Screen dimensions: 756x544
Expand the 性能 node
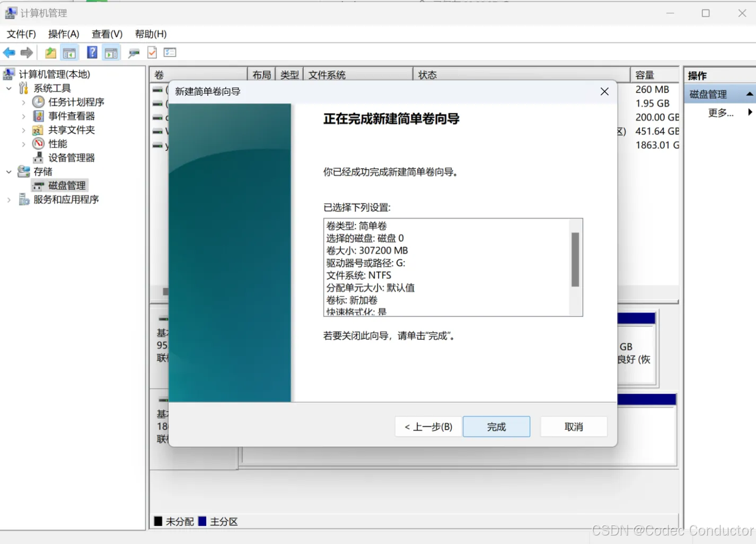[x=23, y=144]
